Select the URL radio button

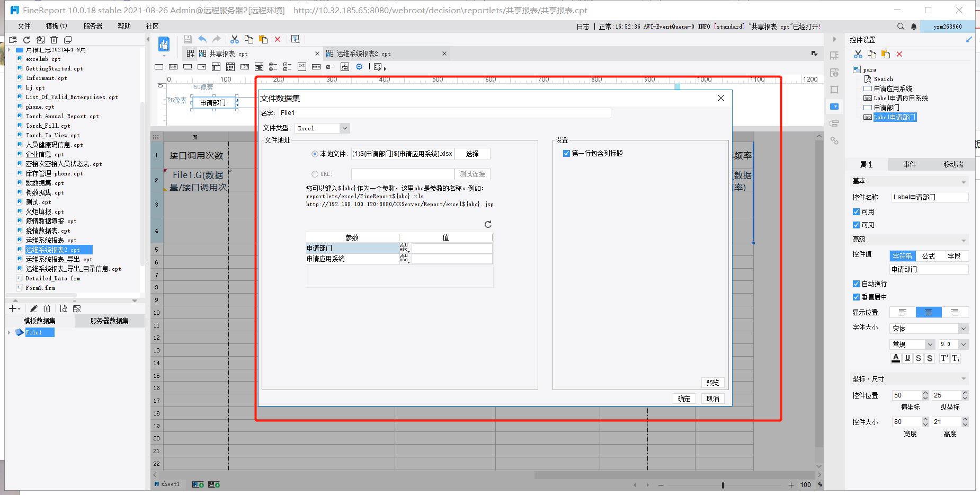315,174
